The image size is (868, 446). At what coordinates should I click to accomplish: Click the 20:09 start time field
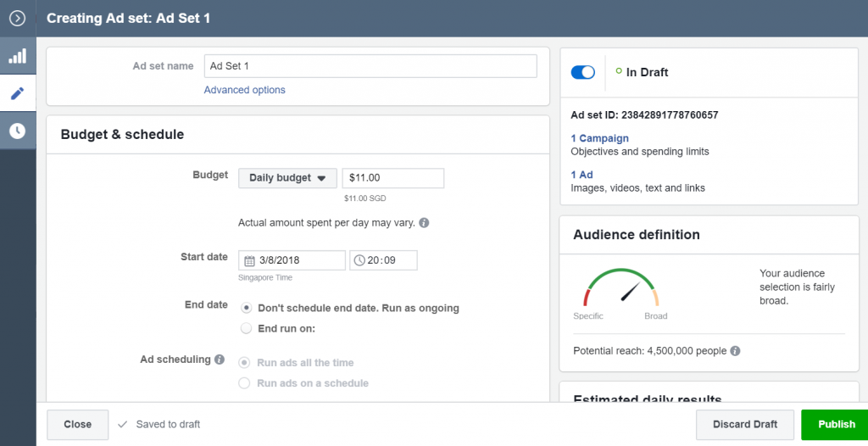[x=383, y=260]
